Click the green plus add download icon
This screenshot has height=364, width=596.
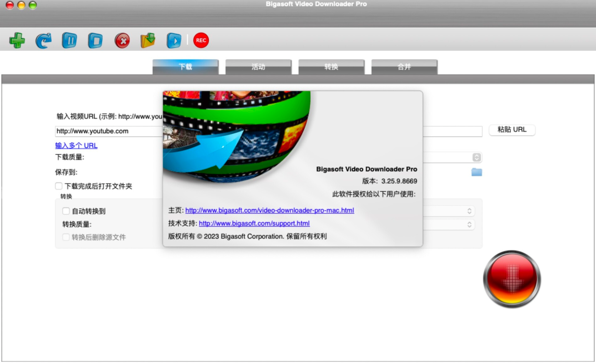point(17,40)
